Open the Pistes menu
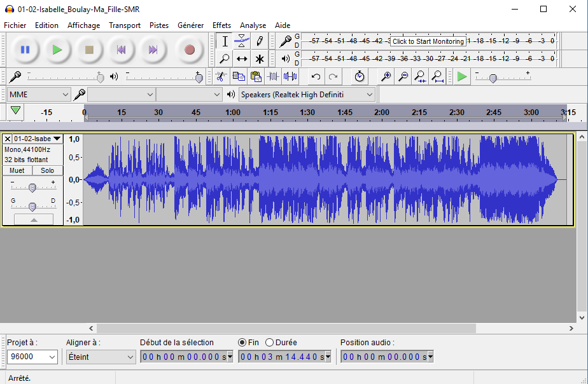The image size is (588, 384). click(x=159, y=25)
